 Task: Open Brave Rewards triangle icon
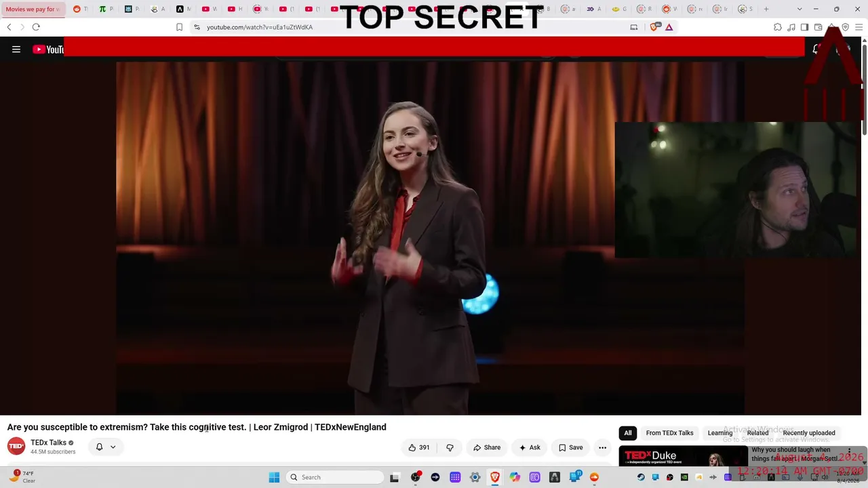click(669, 27)
